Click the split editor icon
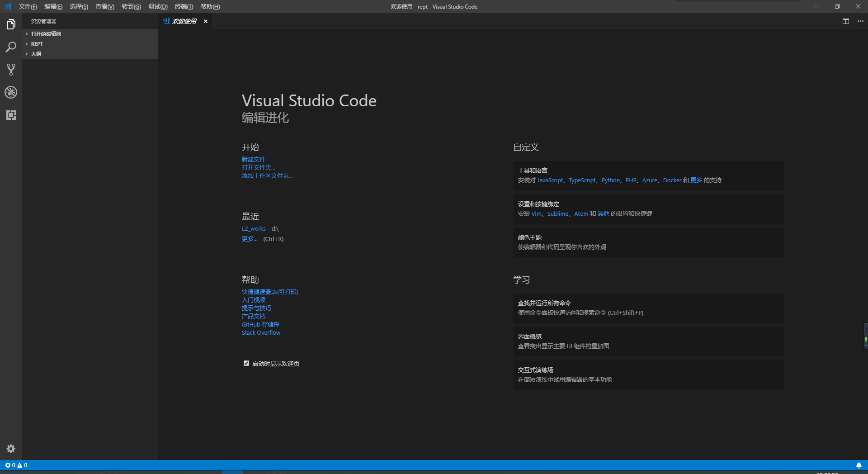868x474 pixels. pos(845,21)
